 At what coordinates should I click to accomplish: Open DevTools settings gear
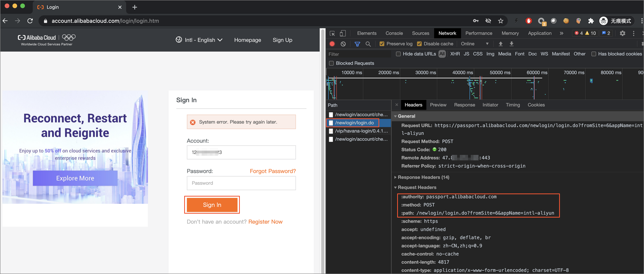coord(623,33)
